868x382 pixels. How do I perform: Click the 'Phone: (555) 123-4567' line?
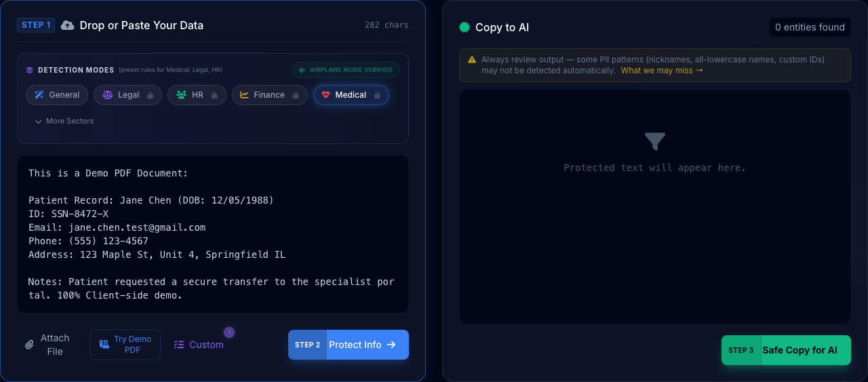[x=88, y=241]
